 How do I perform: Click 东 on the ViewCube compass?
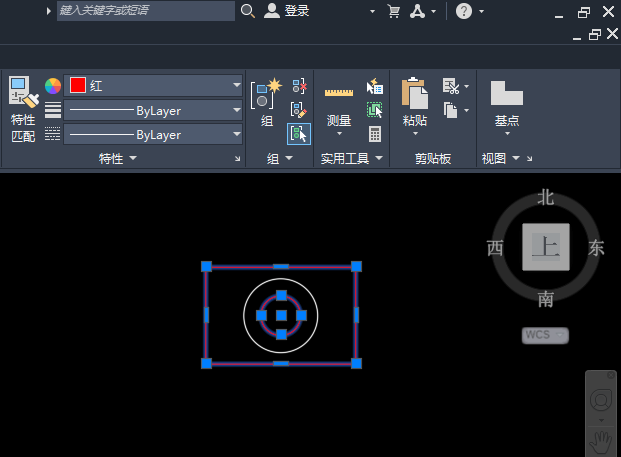596,248
